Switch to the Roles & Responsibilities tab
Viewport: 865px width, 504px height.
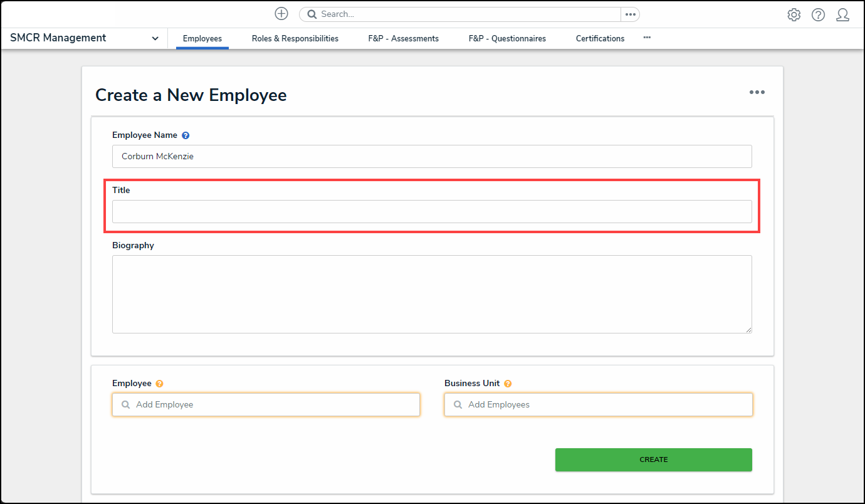click(x=295, y=39)
